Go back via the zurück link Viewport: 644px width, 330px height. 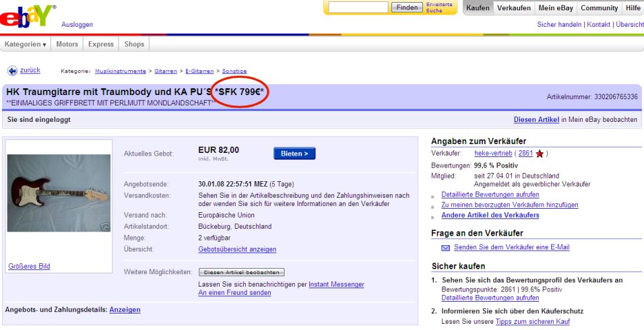[30, 70]
